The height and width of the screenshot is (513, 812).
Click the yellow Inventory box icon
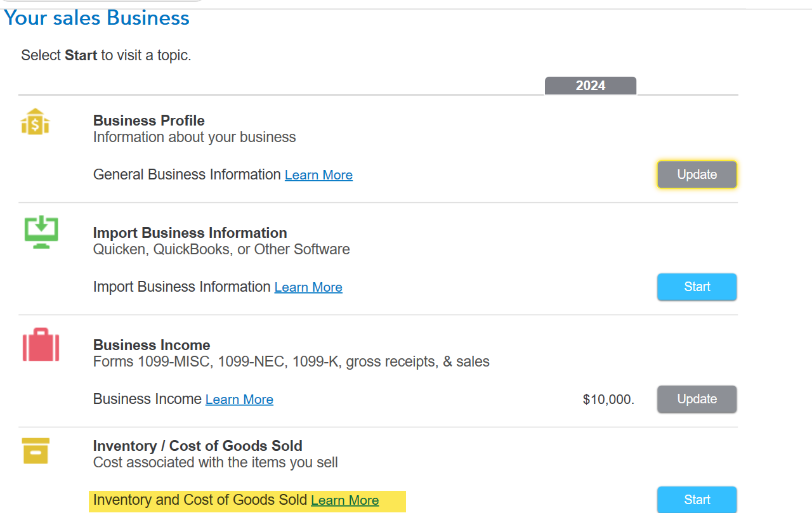pos(36,450)
